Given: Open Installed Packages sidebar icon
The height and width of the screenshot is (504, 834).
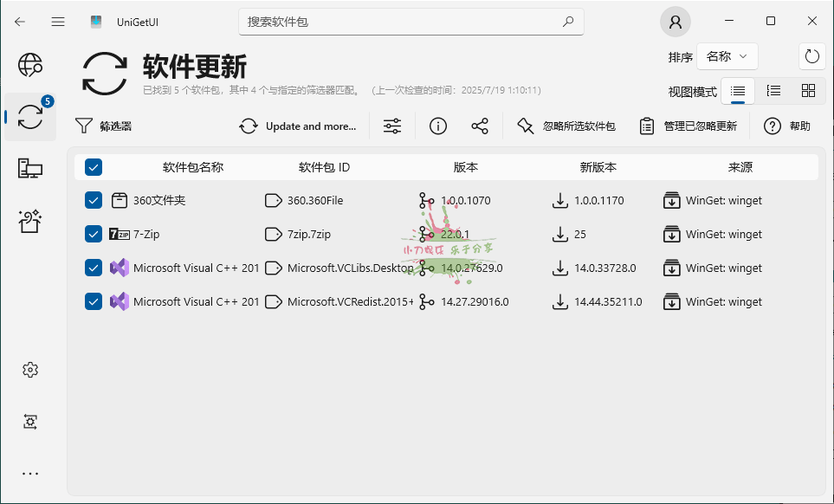Looking at the screenshot, I should coord(30,168).
